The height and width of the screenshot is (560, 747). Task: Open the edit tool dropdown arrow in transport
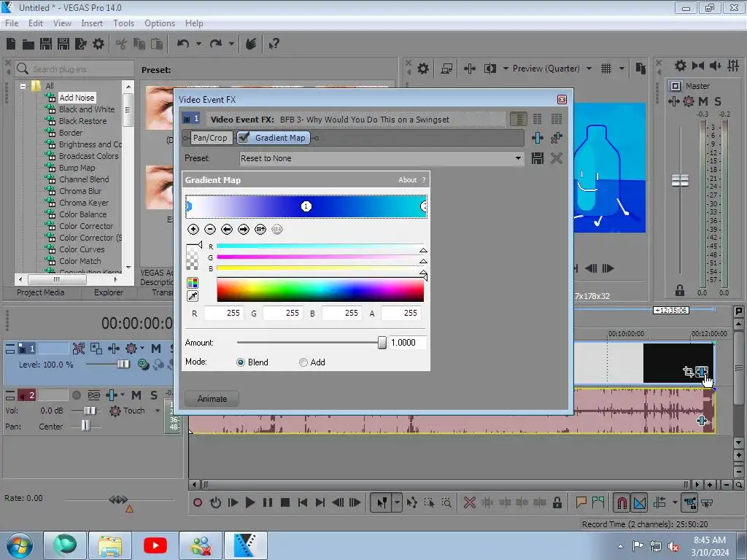(x=397, y=502)
